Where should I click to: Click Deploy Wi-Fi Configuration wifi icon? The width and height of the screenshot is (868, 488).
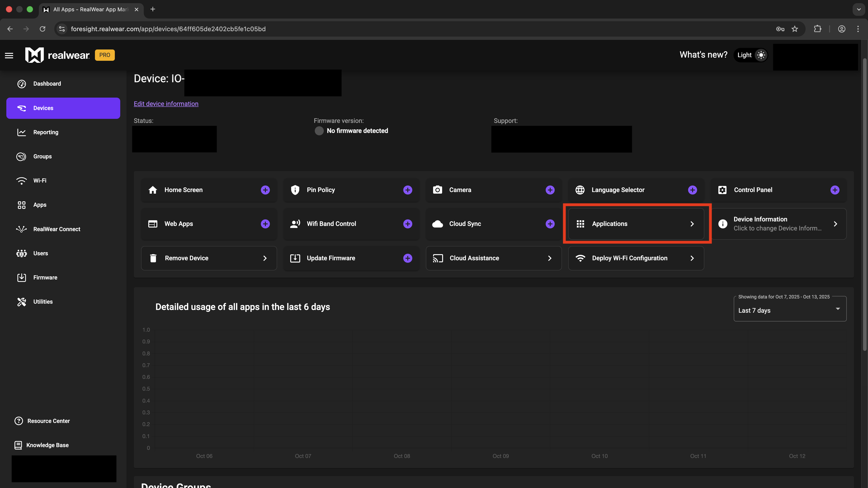580,258
